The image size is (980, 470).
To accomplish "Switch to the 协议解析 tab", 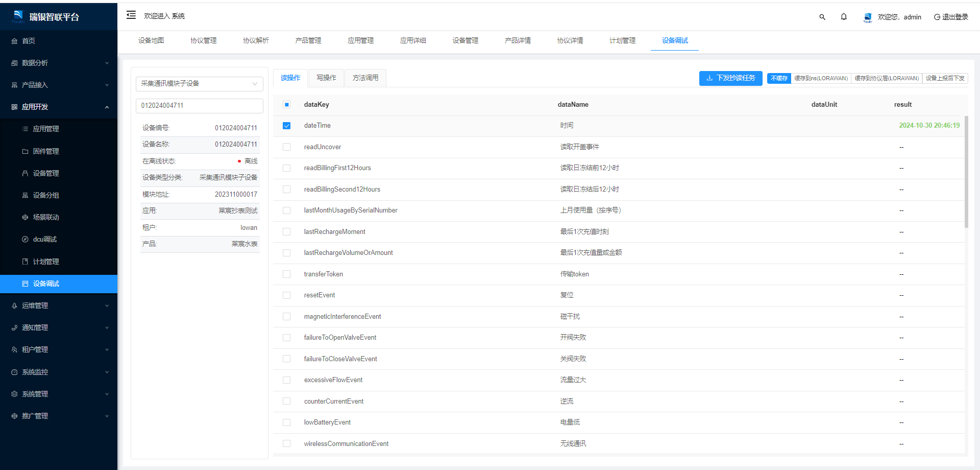I will click(256, 40).
